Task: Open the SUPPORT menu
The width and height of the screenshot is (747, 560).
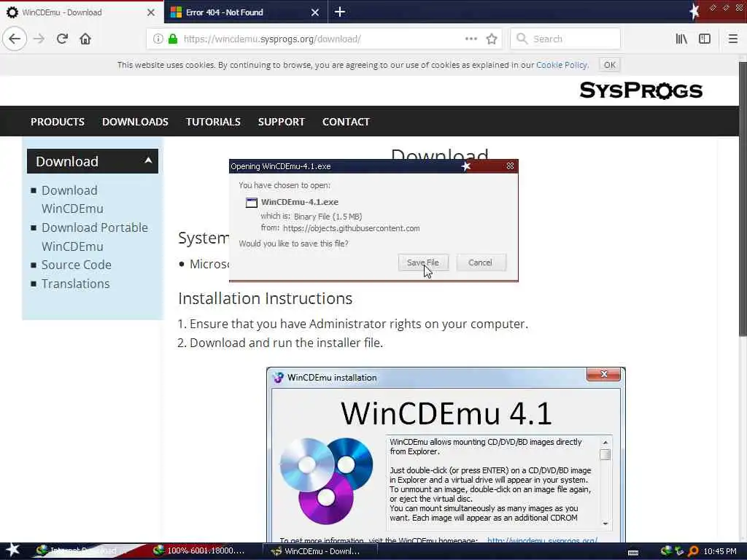Action: 282,122
